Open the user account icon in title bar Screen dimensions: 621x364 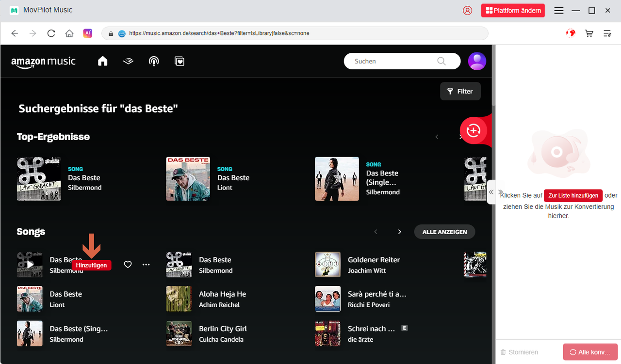point(467,10)
